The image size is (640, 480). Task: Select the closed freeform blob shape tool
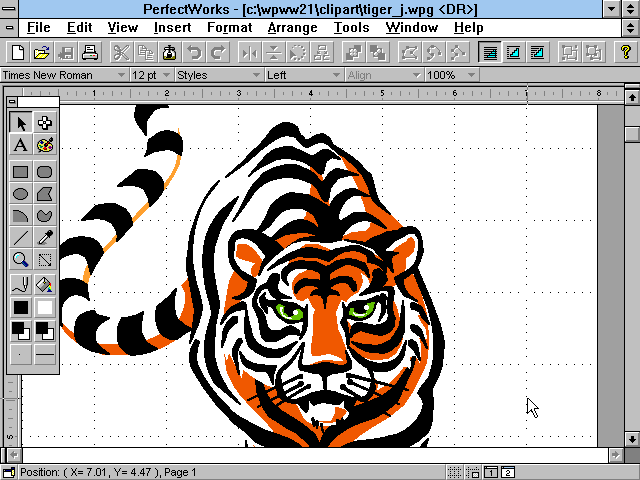44,216
